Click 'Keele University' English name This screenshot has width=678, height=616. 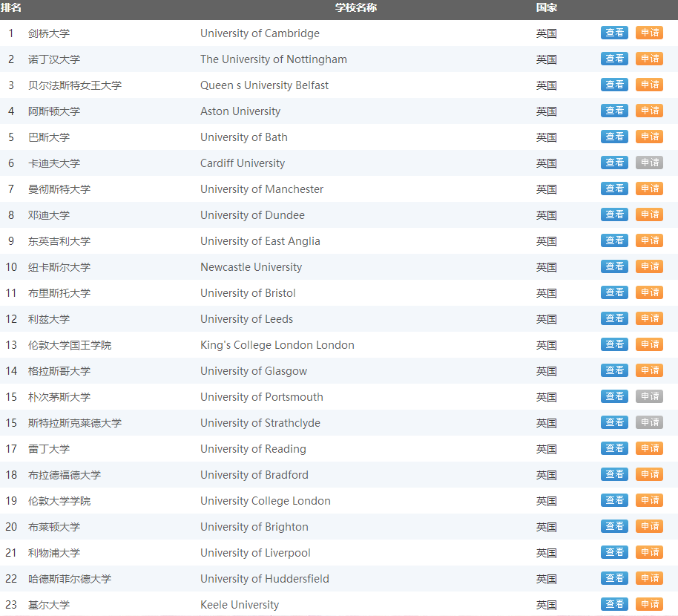tap(240, 604)
